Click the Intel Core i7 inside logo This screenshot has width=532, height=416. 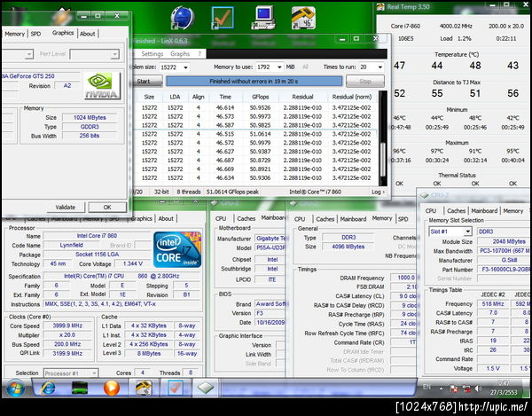point(177,249)
